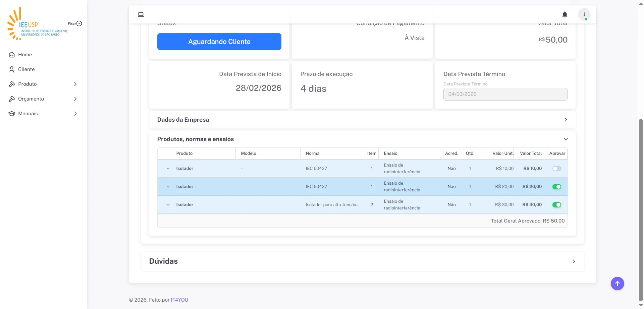Expand the Isolador row priced R$ 30,00
The image size is (644, 309).
coord(168,205)
